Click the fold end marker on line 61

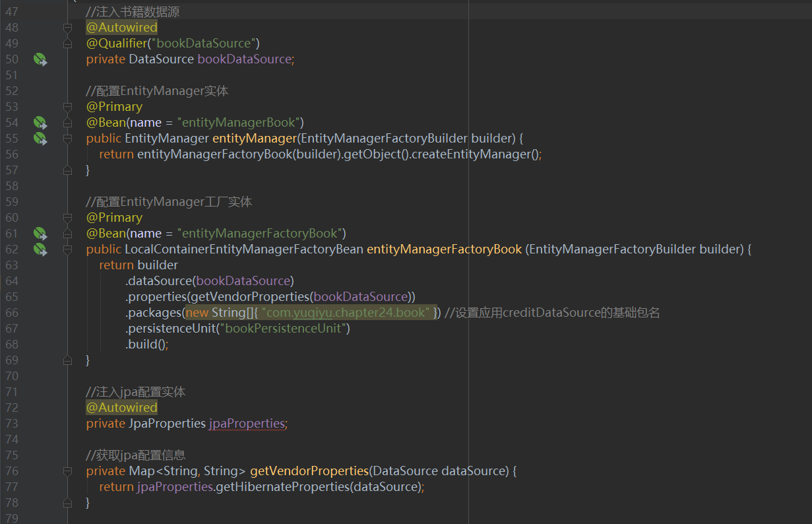click(67, 234)
